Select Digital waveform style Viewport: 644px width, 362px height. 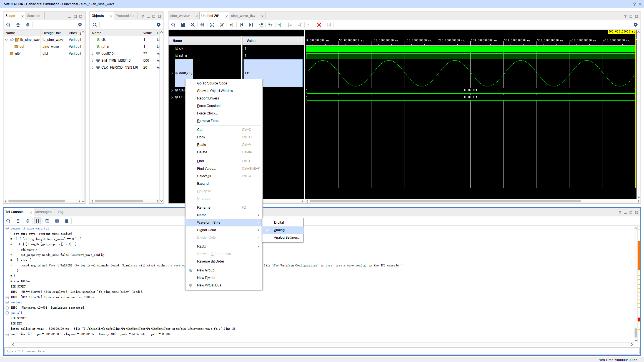pyautogui.click(x=279, y=223)
